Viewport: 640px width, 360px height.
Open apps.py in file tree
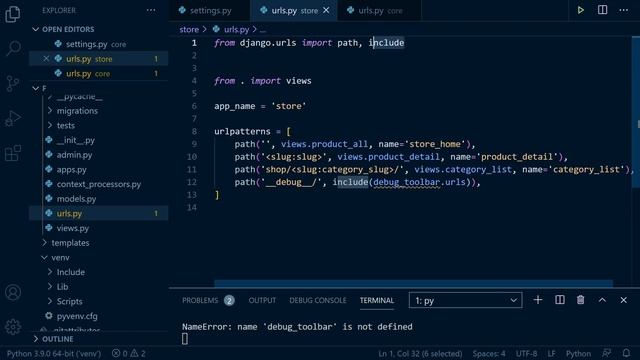coord(71,169)
